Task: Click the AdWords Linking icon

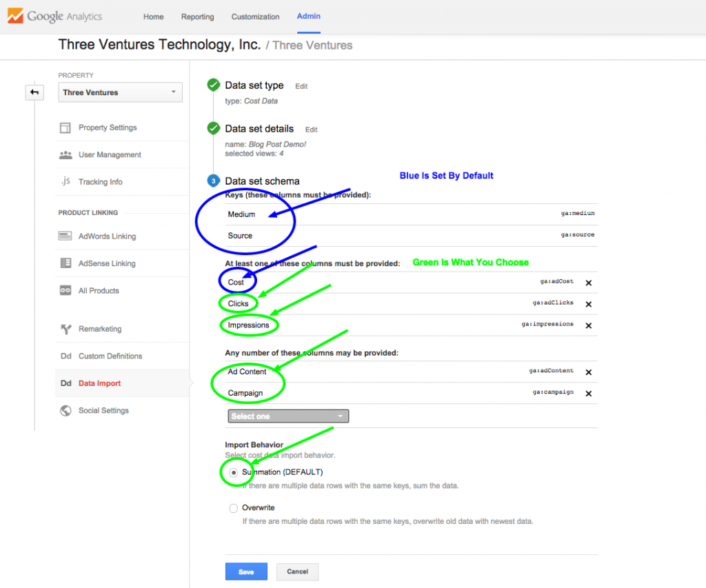Action: click(65, 236)
